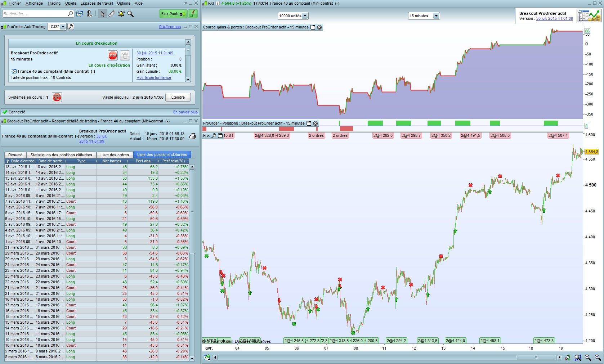Activate the cursor pointer mode
The width and height of the screenshot is (604, 364).
coord(102,14)
